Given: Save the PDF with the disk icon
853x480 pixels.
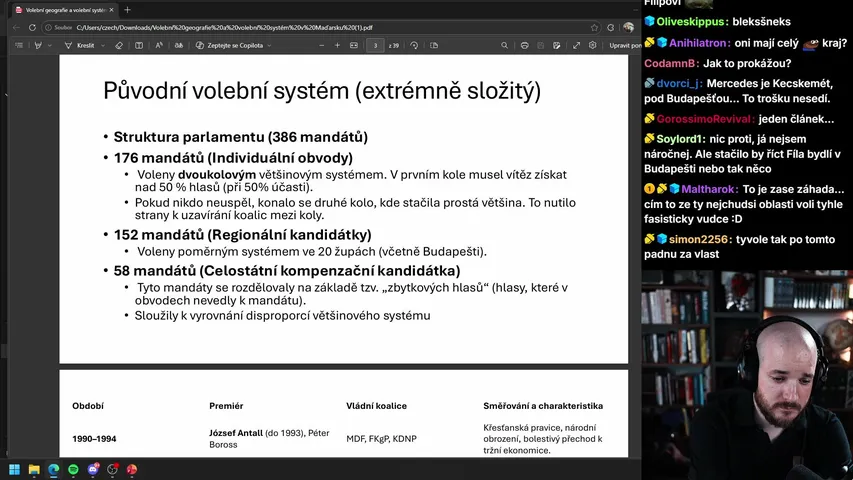Looking at the screenshot, I should (540, 46).
